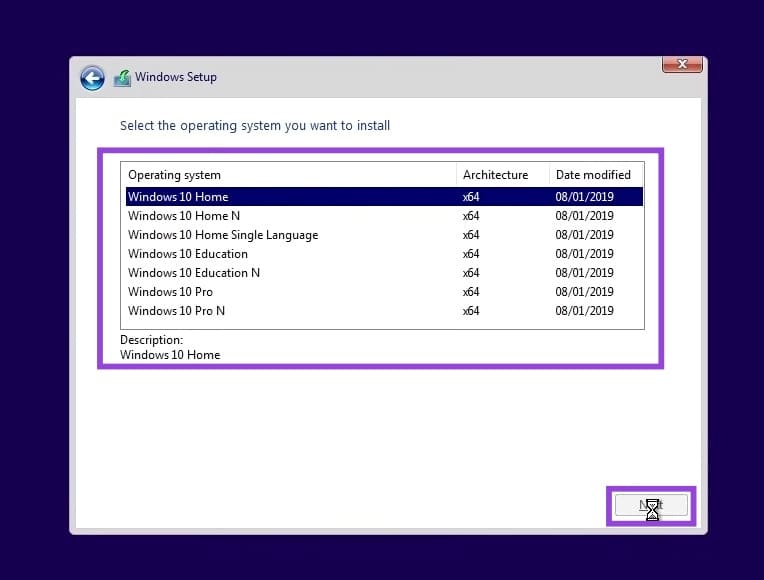
Task: Close the Windows Setup dialog
Action: [x=682, y=64]
